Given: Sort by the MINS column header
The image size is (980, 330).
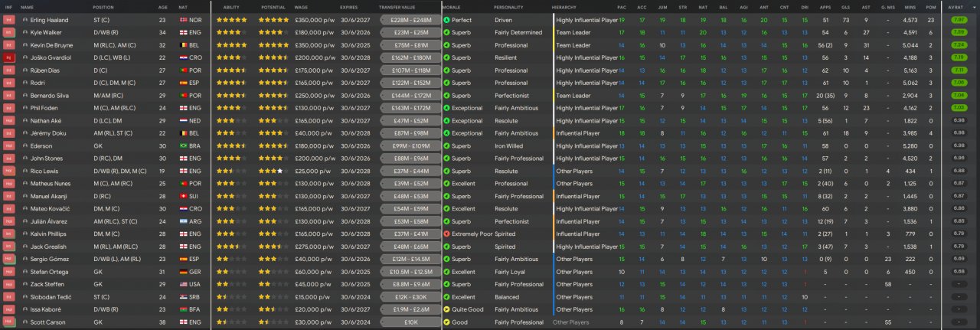Looking at the screenshot, I should click(910, 6).
